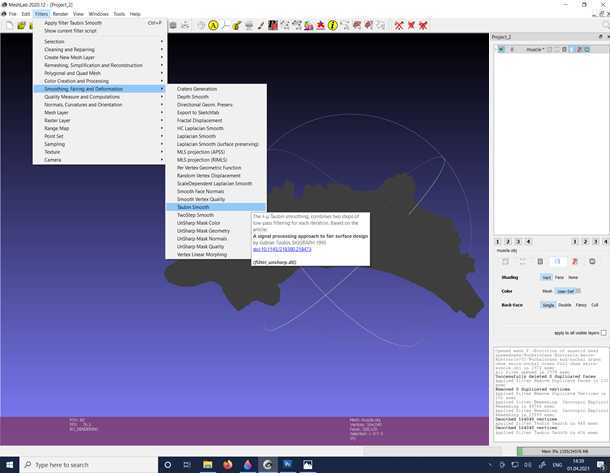Click the New Project toolbar icon
The height and width of the screenshot is (473, 610).
pos(9,26)
